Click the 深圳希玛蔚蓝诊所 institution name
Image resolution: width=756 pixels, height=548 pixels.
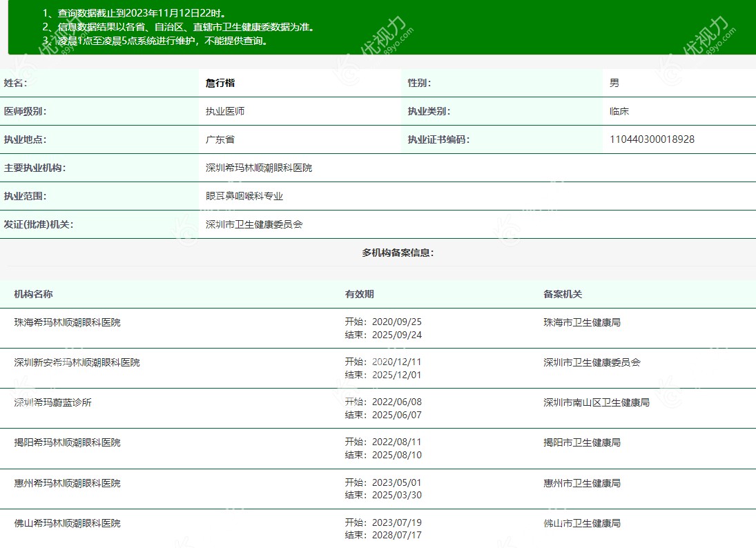coord(52,402)
